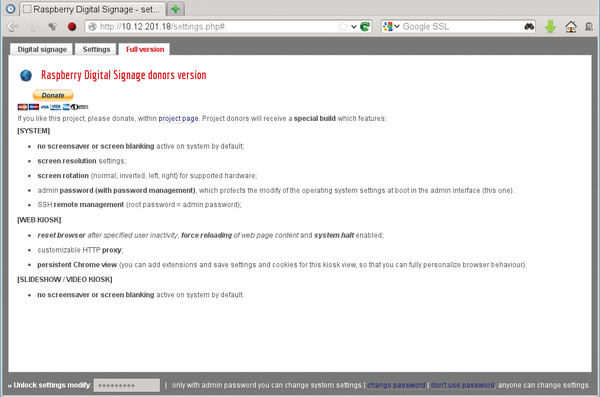This screenshot has height=397, width=600.
Task: Click the clock icon left of the tab
Action: [10, 9]
